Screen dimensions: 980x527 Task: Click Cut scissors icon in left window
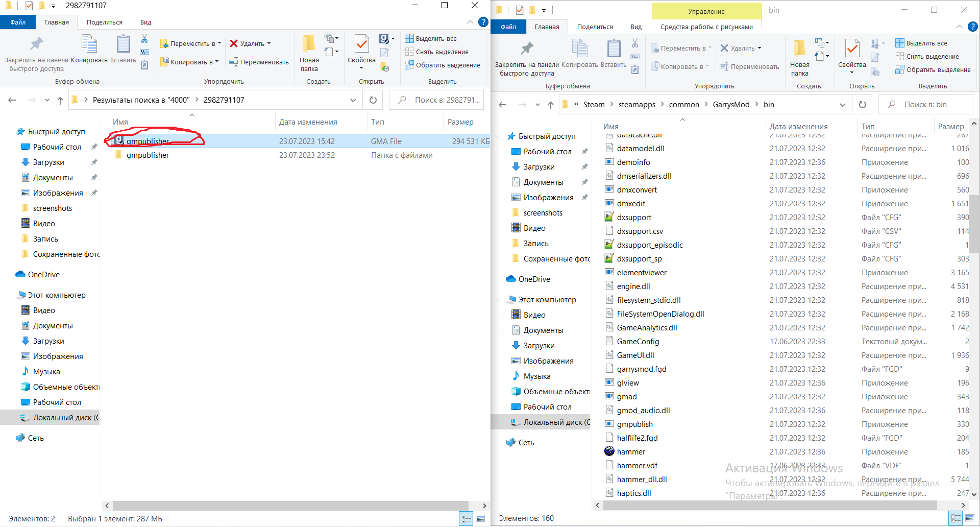coord(144,39)
